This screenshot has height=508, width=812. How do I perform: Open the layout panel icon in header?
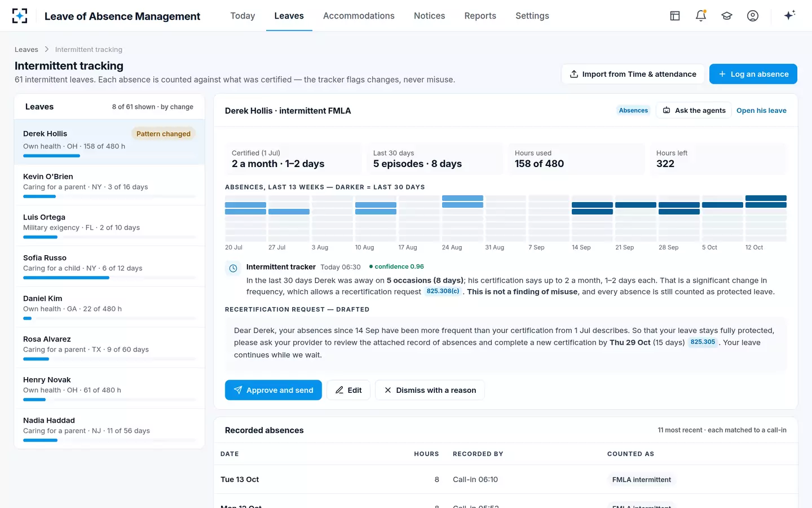pyautogui.click(x=675, y=16)
